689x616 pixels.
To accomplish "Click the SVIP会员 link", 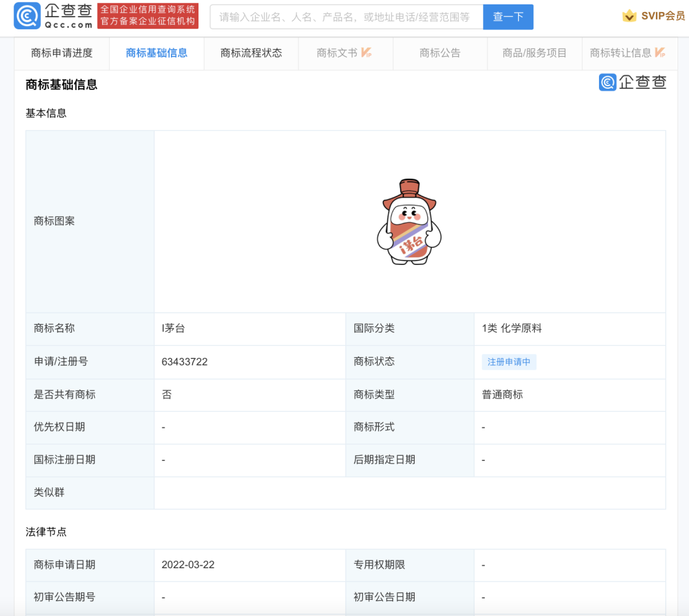I will tap(662, 16).
